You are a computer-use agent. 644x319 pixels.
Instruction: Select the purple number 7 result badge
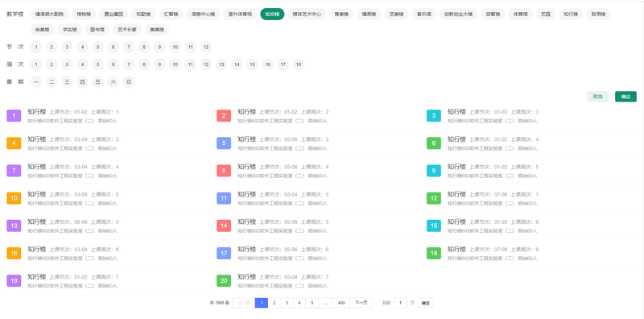(14, 171)
